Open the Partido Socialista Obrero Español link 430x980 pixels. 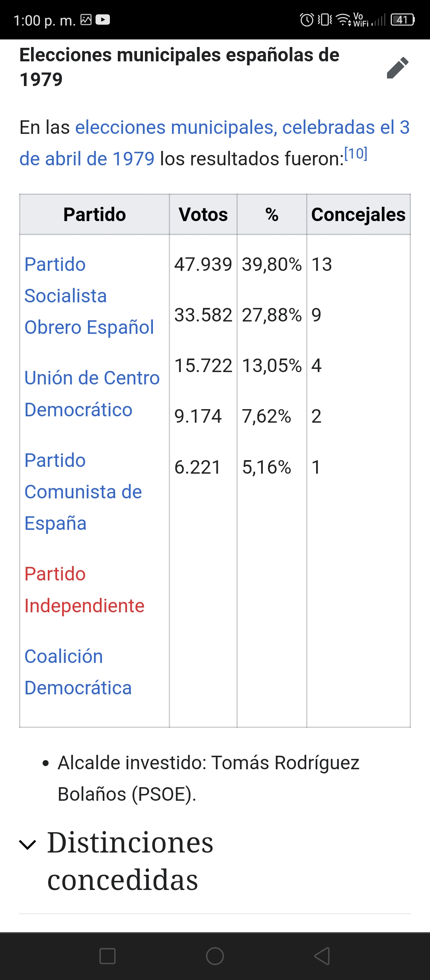tap(89, 296)
